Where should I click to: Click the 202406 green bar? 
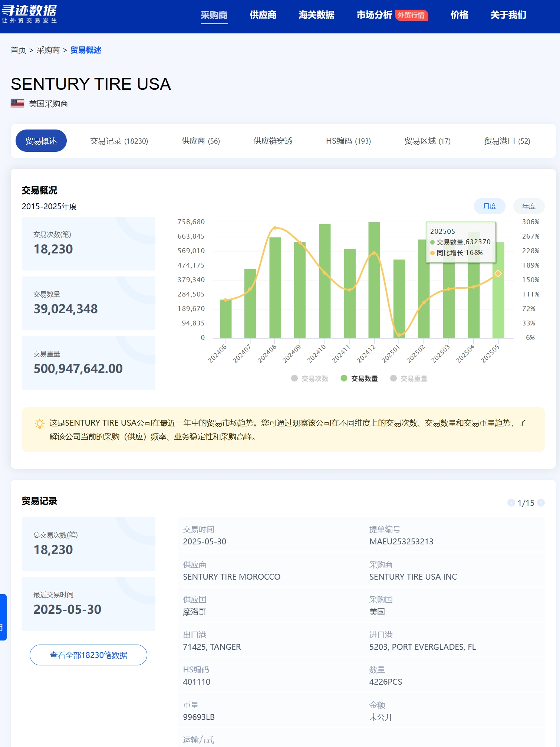[x=225, y=319]
